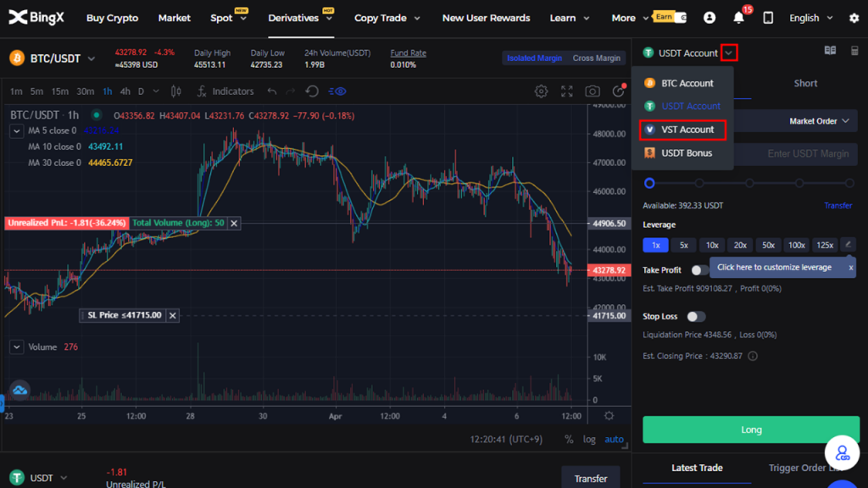Screen dimensions: 868x488
Task: Switch to the Short tab
Action: pos(805,83)
